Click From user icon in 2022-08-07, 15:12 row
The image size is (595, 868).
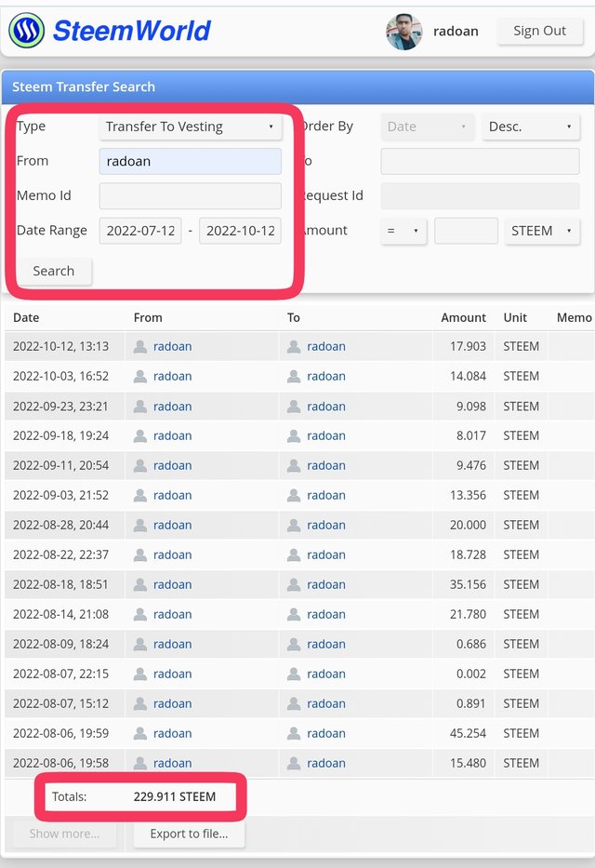click(x=140, y=703)
